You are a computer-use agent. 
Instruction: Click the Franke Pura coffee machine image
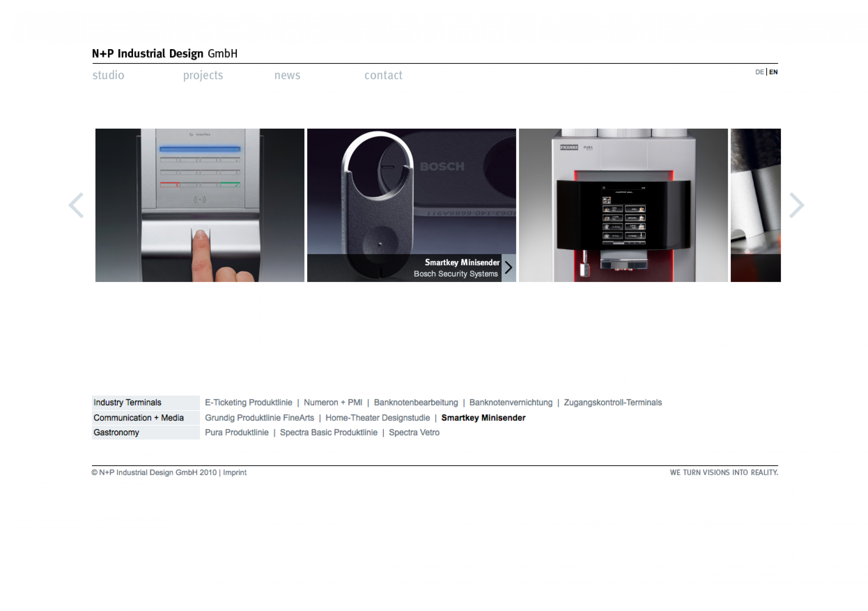(x=623, y=205)
